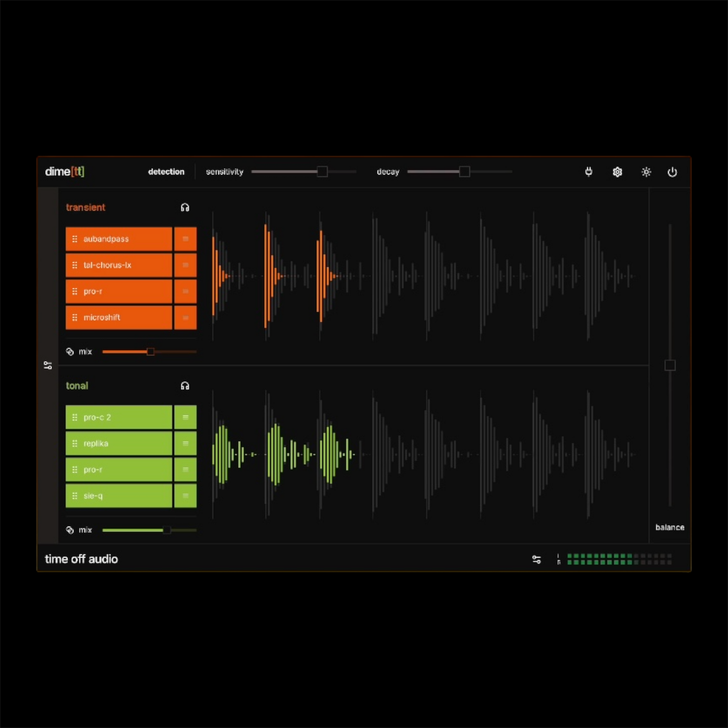Open settings with the gear icon
The width and height of the screenshot is (728, 728).
point(617,172)
